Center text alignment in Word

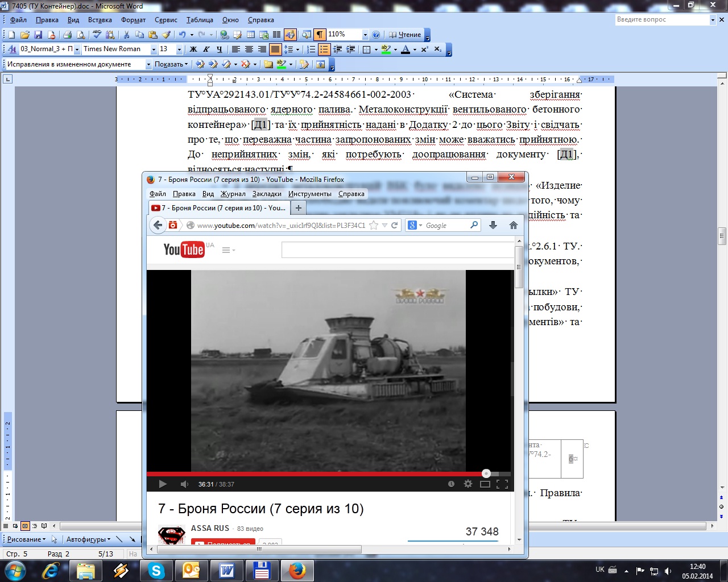coord(249,49)
